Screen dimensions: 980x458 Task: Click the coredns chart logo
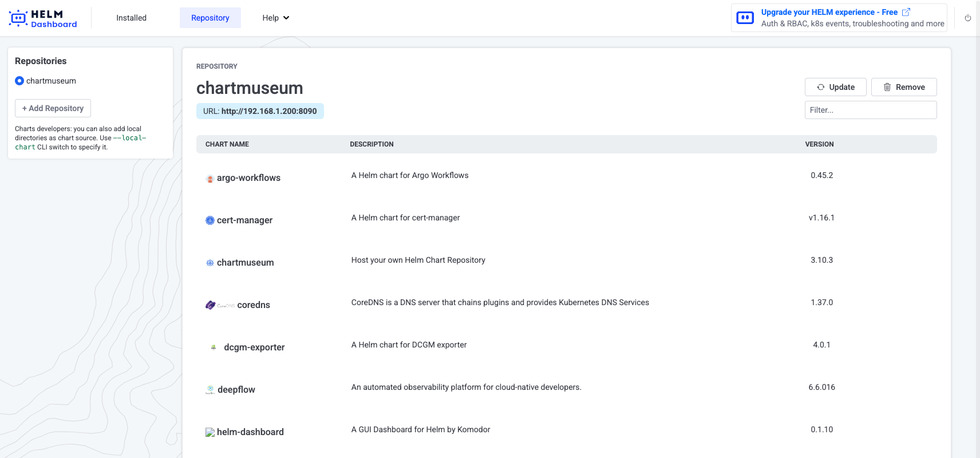pos(220,305)
